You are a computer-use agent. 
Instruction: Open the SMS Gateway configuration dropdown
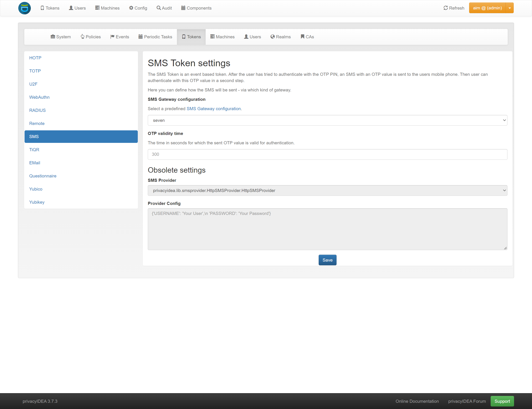point(327,120)
